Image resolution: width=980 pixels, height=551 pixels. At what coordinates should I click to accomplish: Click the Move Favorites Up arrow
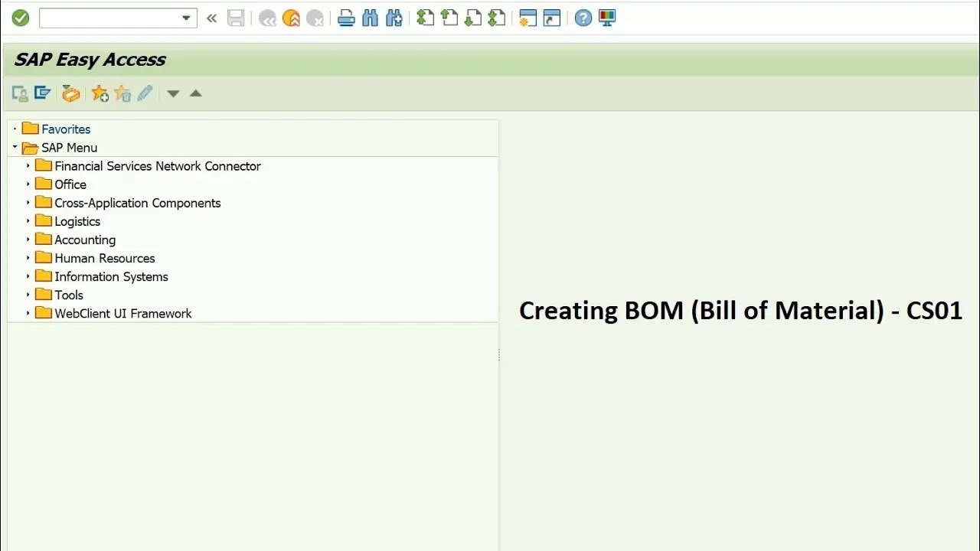coord(196,93)
